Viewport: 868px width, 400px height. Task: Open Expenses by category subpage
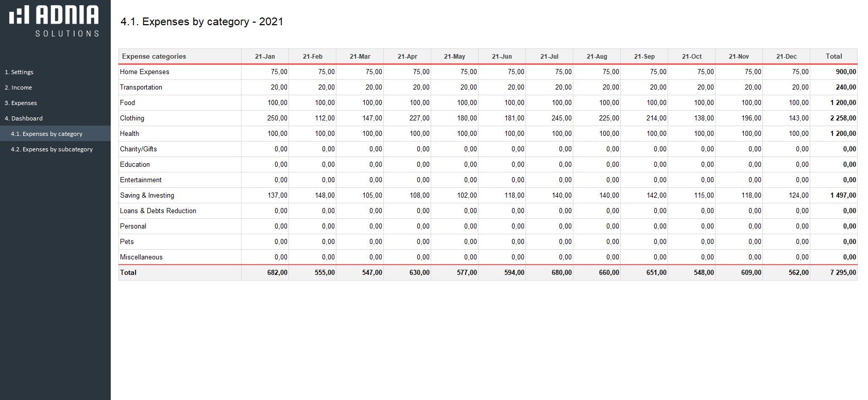pos(46,134)
